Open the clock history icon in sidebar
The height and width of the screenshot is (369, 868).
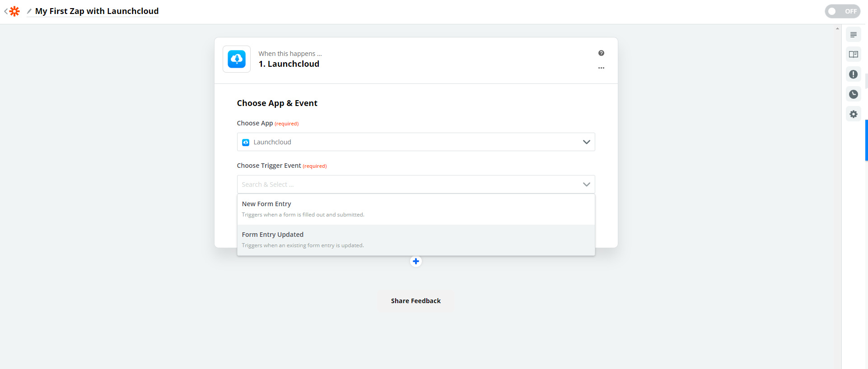pyautogui.click(x=853, y=94)
